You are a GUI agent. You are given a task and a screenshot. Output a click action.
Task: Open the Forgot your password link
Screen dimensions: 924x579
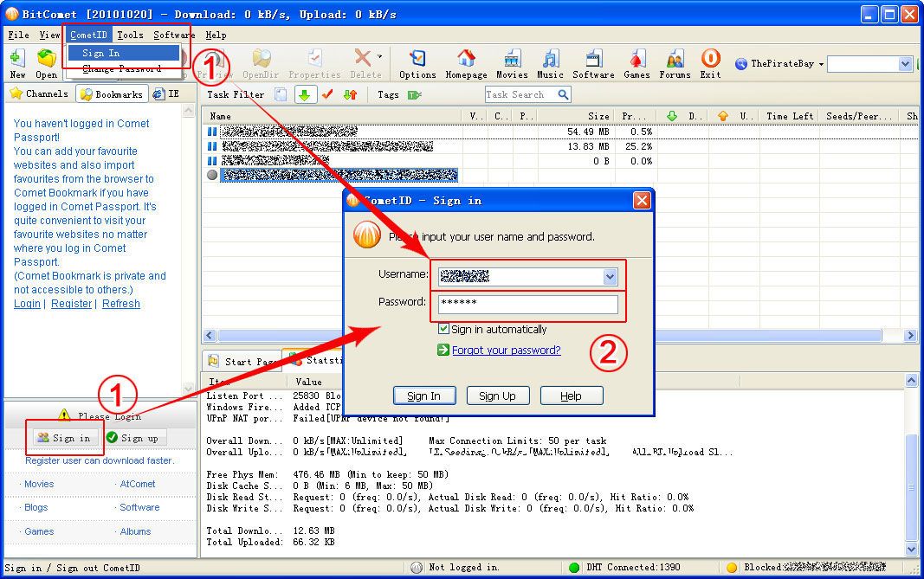(x=507, y=350)
